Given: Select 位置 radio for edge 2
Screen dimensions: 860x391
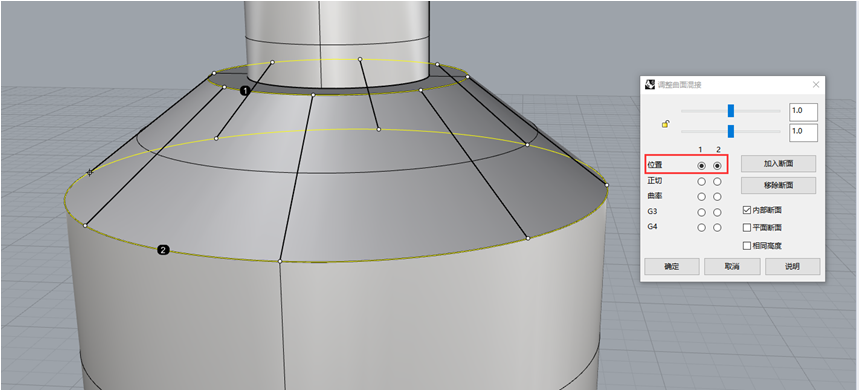Looking at the screenshot, I should [x=717, y=166].
